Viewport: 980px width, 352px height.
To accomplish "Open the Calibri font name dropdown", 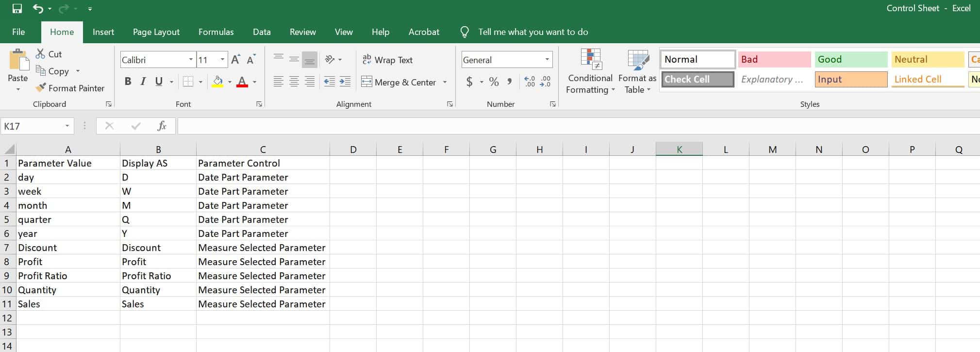I will [x=191, y=60].
